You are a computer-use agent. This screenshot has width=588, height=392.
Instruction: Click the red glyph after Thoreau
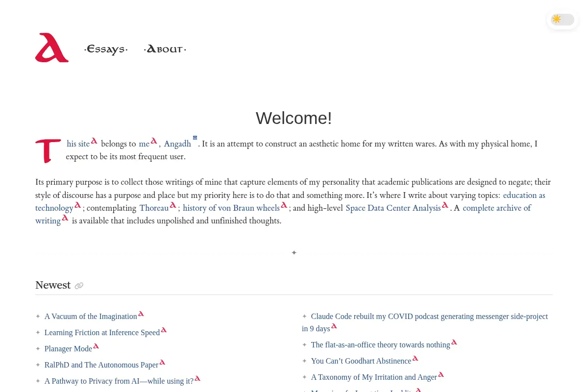coord(173,205)
